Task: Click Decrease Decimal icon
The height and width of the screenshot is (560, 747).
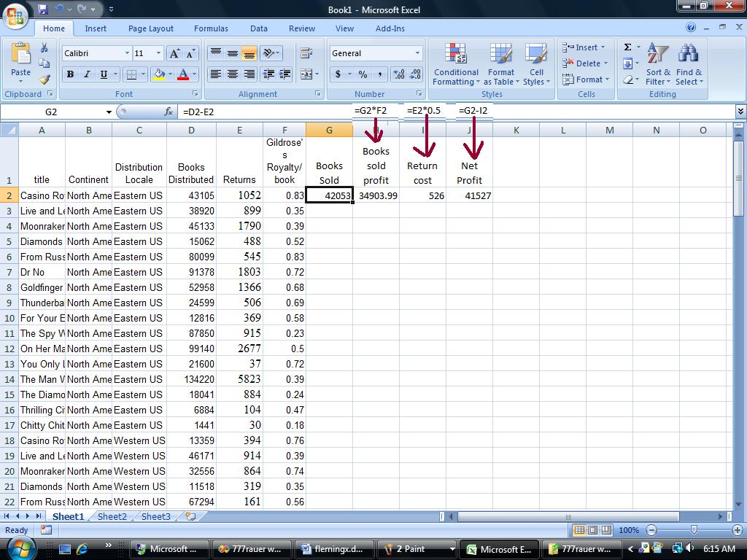Action: (x=415, y=74)
